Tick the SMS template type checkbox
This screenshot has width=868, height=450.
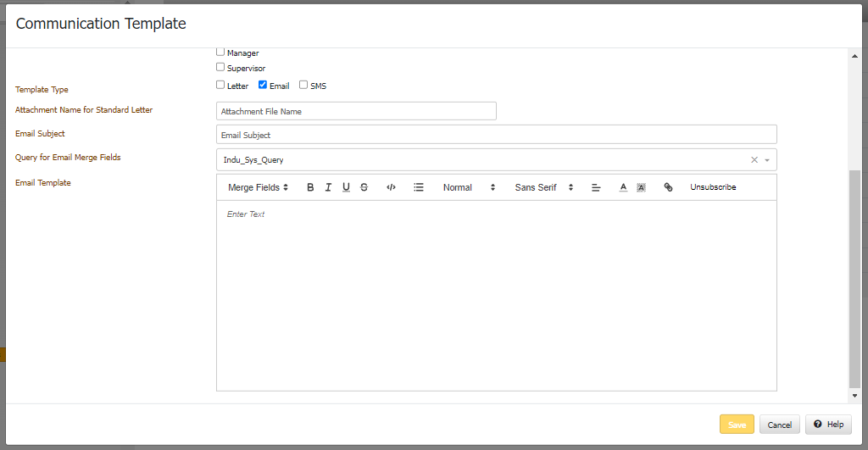pos(303,85)
